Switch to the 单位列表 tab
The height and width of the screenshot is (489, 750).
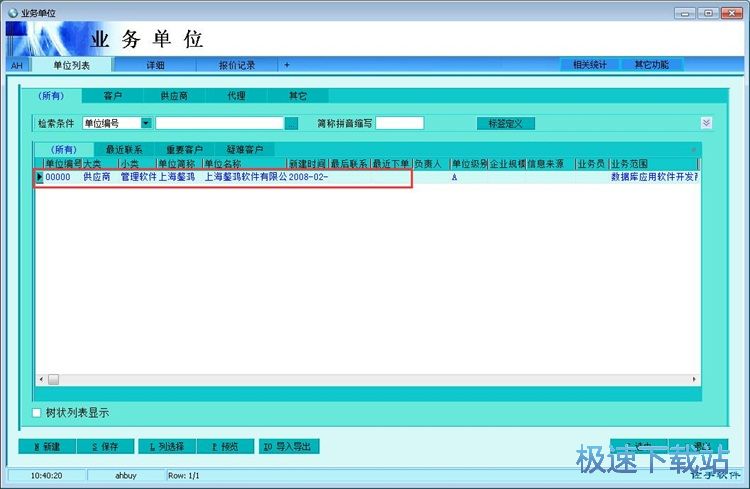point(72,65)
